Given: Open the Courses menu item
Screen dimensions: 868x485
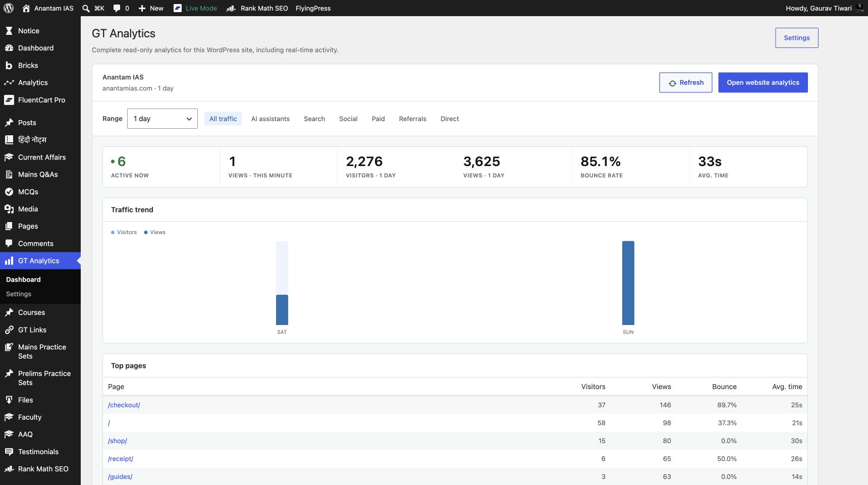Looking at the screenshot, I should (40, 312).
